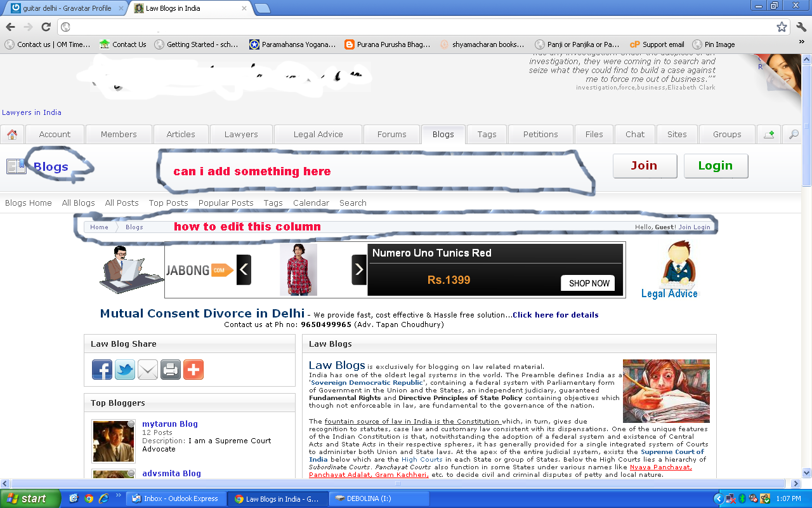Open the Windows start menu
Screen dimensions: 812x508
[30, 498]
